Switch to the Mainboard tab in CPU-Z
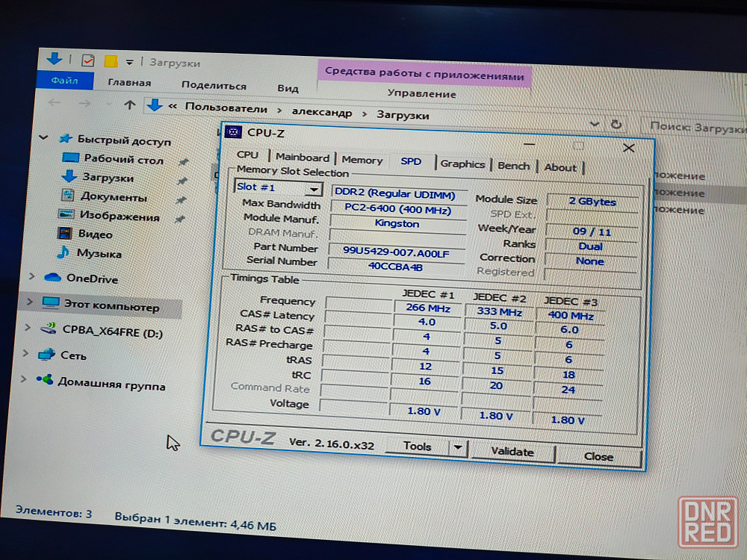 pos(302,158)
